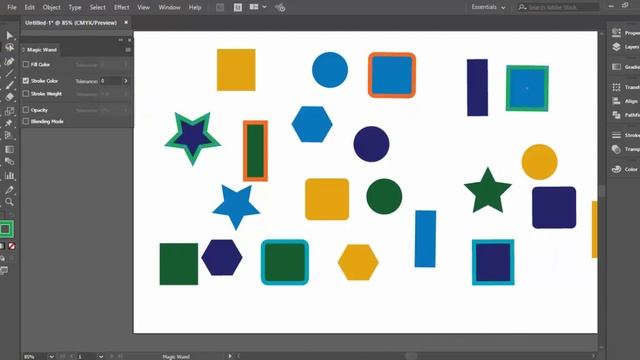Click the yellow square at top-left of artboard
640x360 pixels.
236,70
